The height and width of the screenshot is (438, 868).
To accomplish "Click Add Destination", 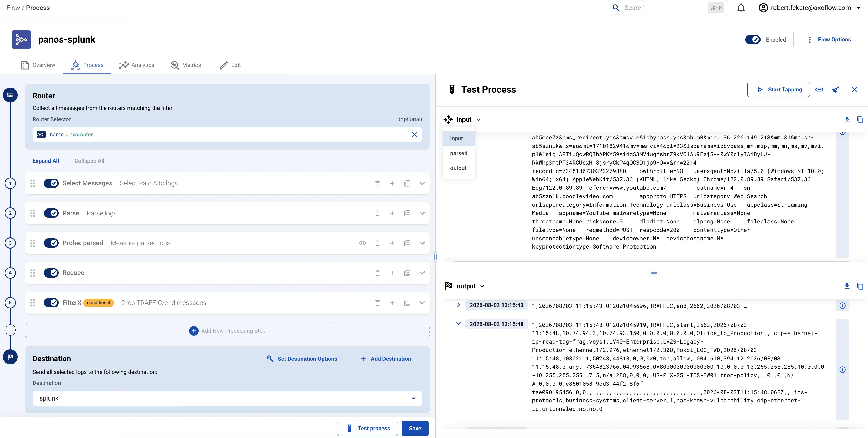I will pos(386,359).
